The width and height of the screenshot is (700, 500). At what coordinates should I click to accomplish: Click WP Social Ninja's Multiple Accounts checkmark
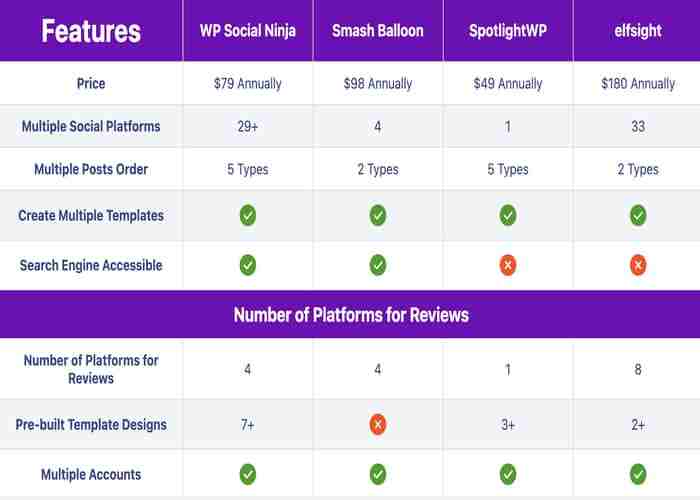248,474
